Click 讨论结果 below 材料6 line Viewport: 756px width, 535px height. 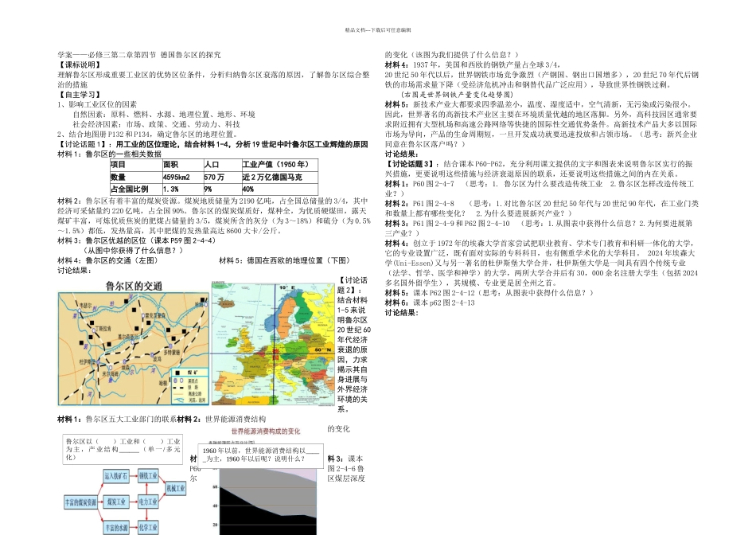point(401,313)
